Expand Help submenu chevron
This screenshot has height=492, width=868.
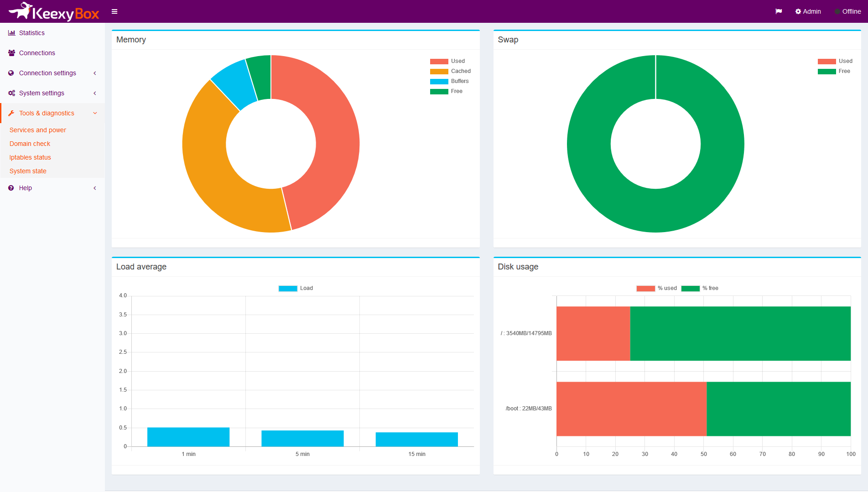coord(95,188)
